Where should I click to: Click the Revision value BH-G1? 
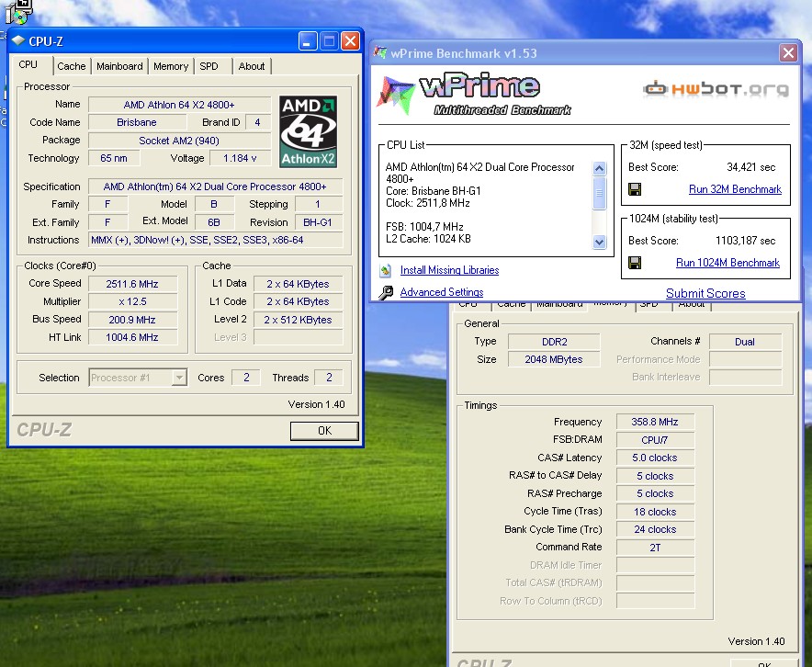318,222
